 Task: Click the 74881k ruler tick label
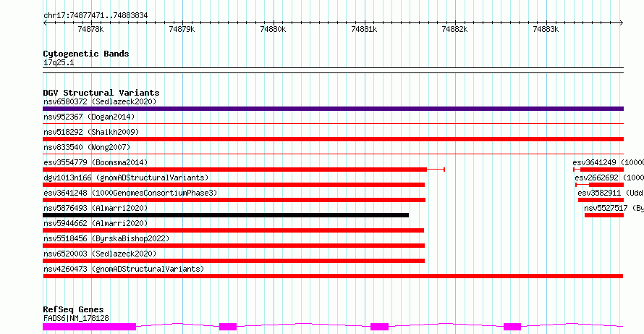point(364,29)
